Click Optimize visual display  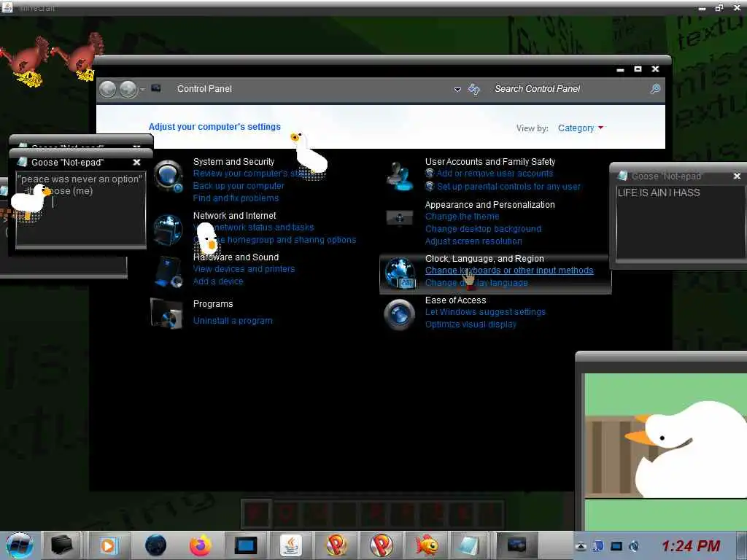pyautogui.click(x=471, y=324)
